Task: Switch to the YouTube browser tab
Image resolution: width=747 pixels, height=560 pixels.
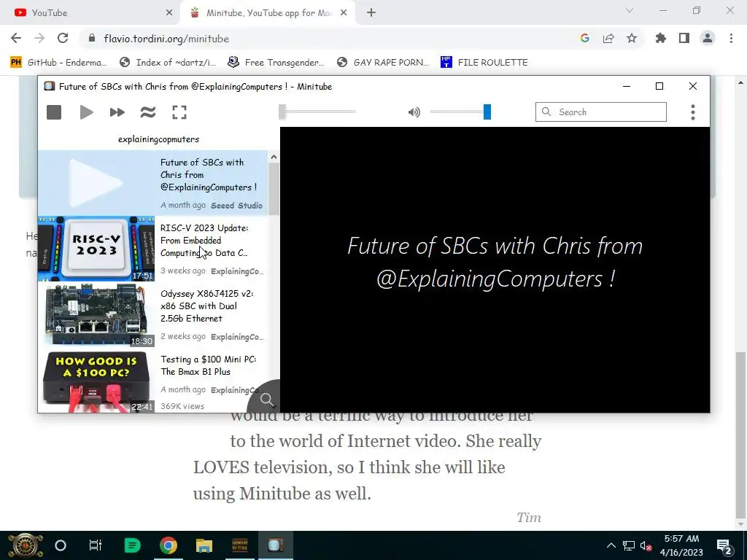Action: click(90, 13)
